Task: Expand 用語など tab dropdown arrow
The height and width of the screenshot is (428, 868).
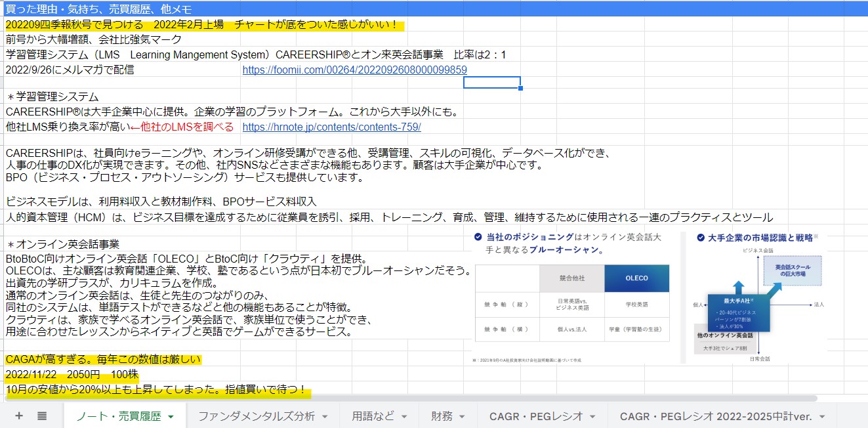Action: (x=404, y=416)
